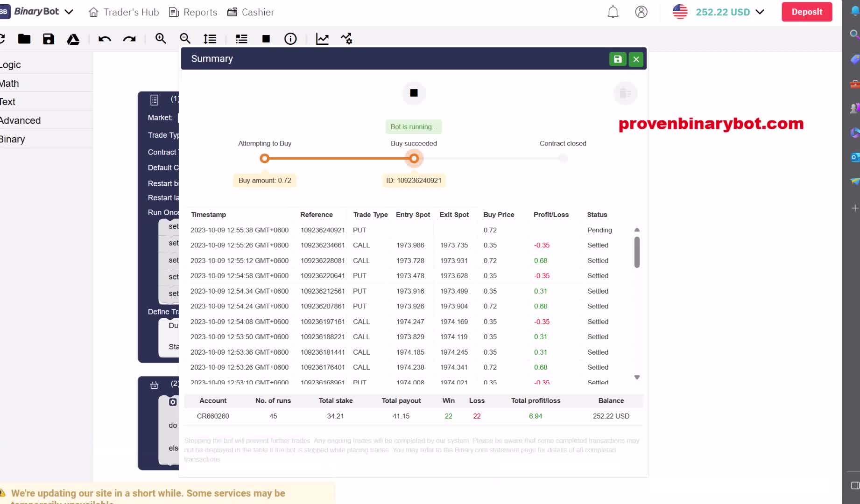The width and height of the screenshot is (860, 504).
Task: Open the Reports menu
Action: (193, 12)
